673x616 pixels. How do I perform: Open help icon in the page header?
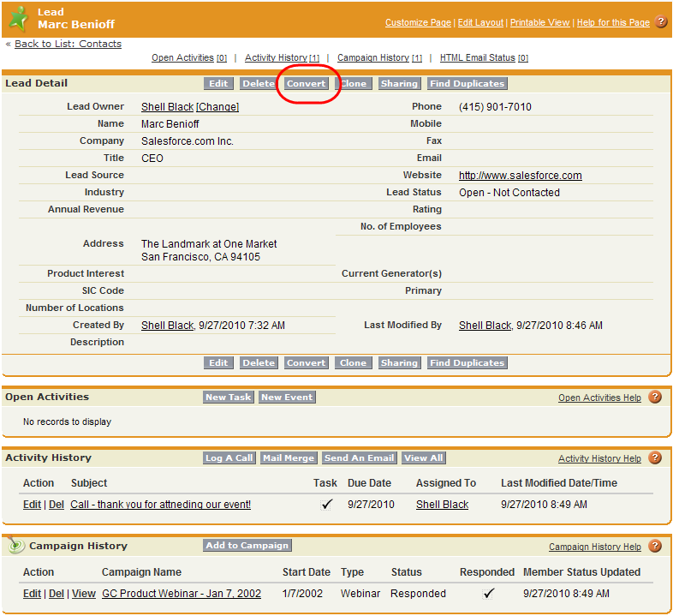[x=661, y=21]
